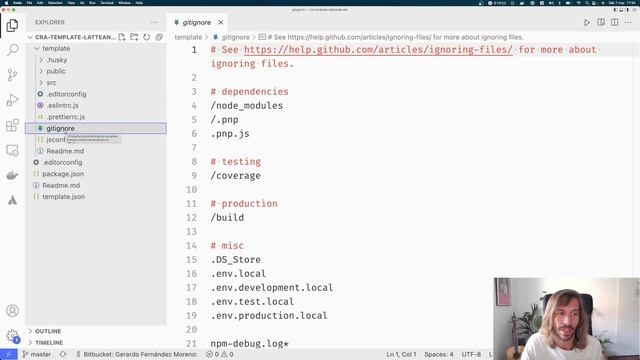
Task: Open the Remote Explorer view
Action: pos(12,150)
